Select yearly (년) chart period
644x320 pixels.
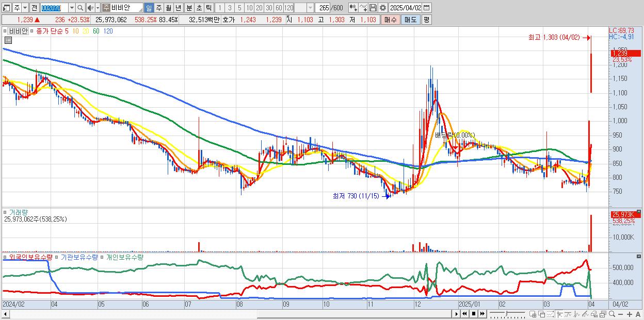point(178,8)
